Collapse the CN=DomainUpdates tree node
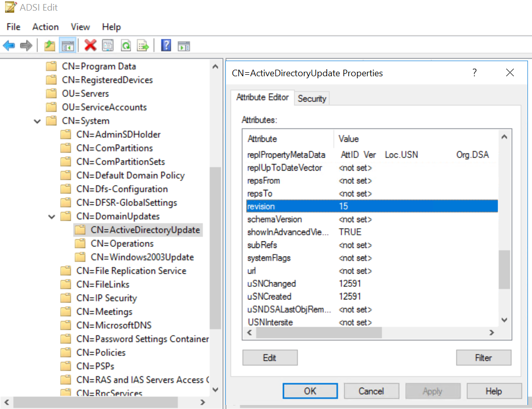The width and height of the screenshot is (532, 409). tap(52, 217)
